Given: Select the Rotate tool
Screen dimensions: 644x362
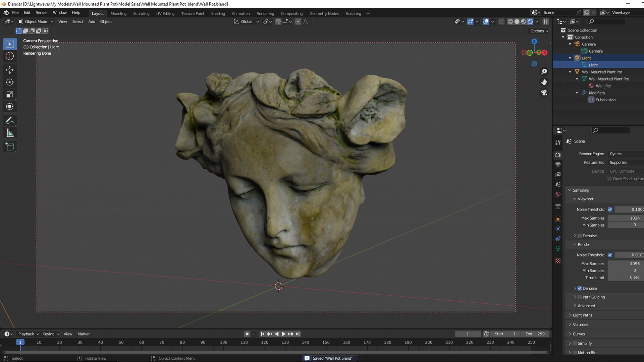Looking at the screenshot, I should [10, 82].
